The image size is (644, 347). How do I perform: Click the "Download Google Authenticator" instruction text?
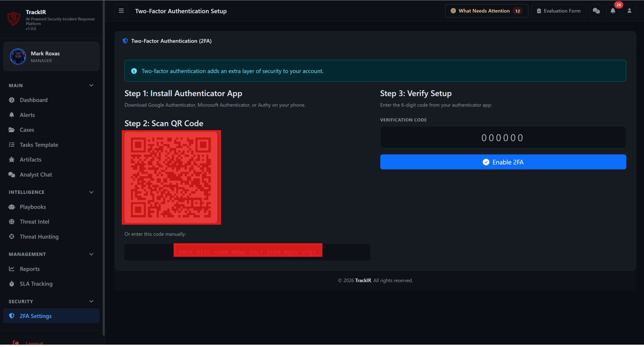pyautogui.click(x=215, y=105)
